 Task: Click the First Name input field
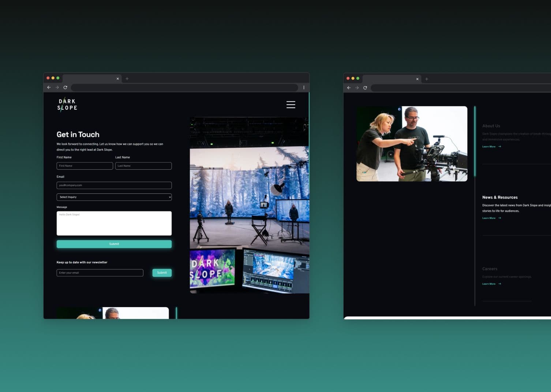[85, 166]
